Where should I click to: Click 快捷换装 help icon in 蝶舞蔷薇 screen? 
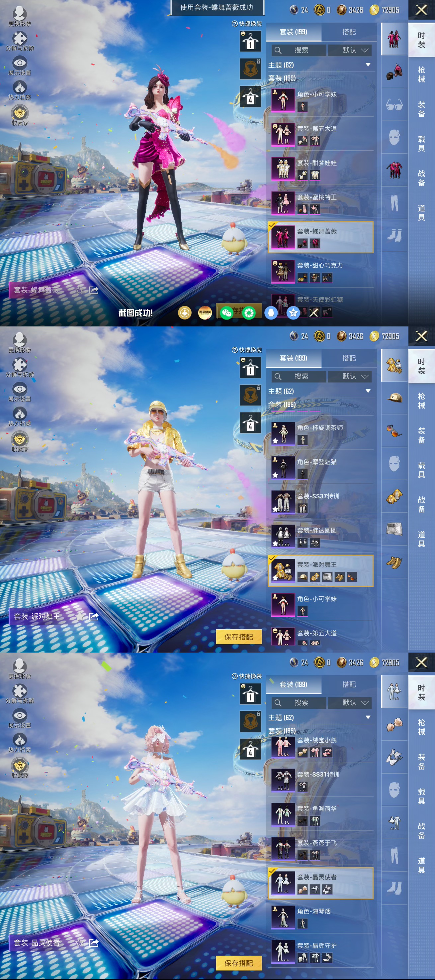pos(234,24)
